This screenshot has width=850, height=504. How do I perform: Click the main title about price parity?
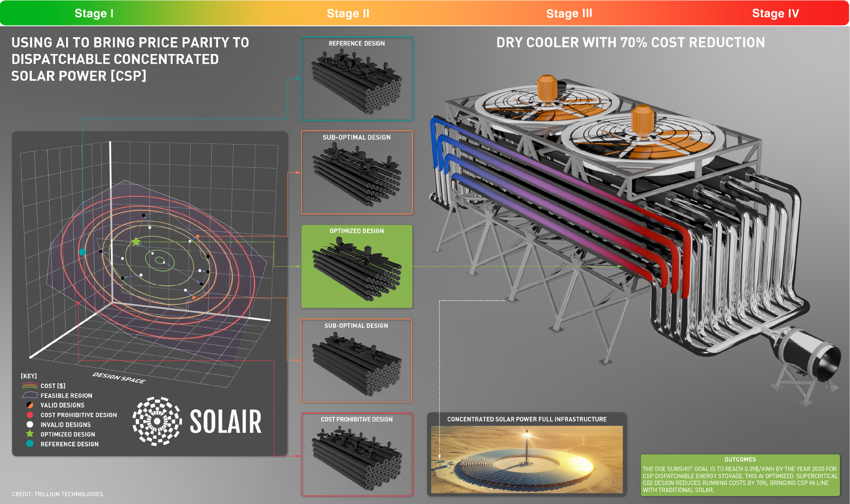pyautogui.click(x=130, y=59)
